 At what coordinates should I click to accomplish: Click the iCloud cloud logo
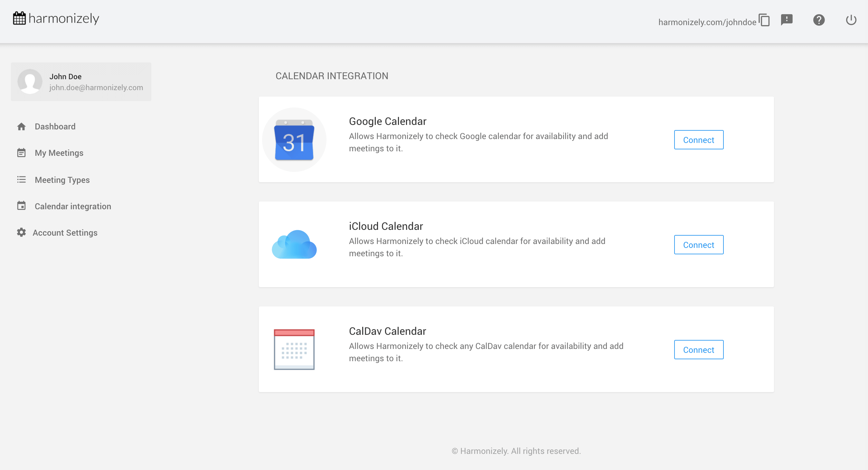coord(294,244)
